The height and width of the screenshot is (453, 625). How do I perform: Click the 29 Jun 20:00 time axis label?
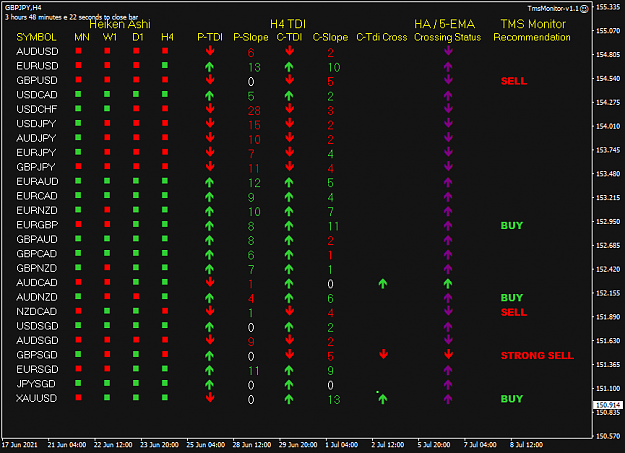(x=298, y=445)
